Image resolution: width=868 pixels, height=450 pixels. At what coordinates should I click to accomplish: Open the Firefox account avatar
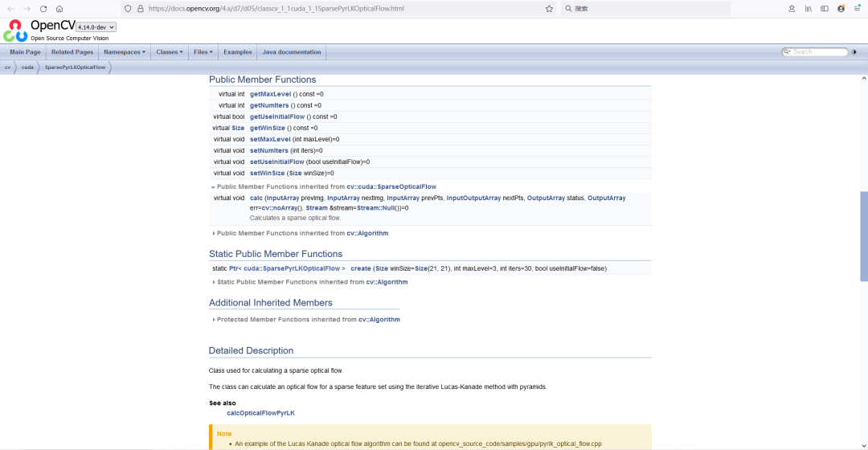point(841,9)
